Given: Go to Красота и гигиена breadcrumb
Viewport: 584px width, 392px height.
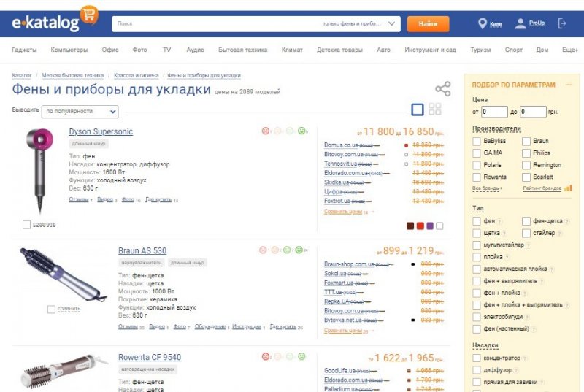Looking at the screenshot, I should (137, 75).
